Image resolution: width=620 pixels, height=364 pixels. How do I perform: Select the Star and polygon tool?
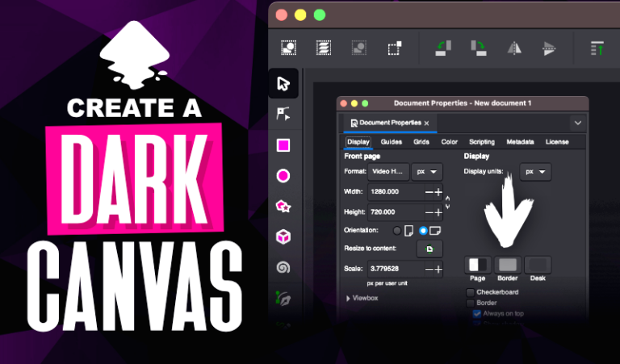click(283, 207)
